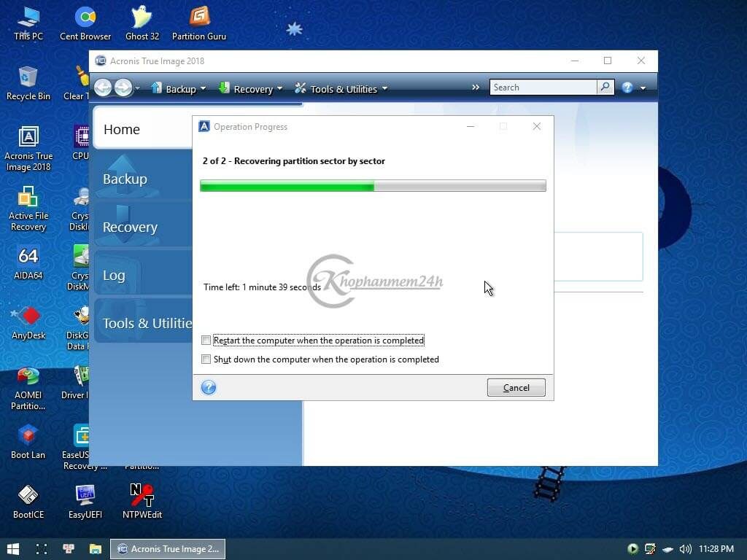This screenshot has width=747, height=560.
Task: Enable shut down computer when completed
Action: (206, 359)
